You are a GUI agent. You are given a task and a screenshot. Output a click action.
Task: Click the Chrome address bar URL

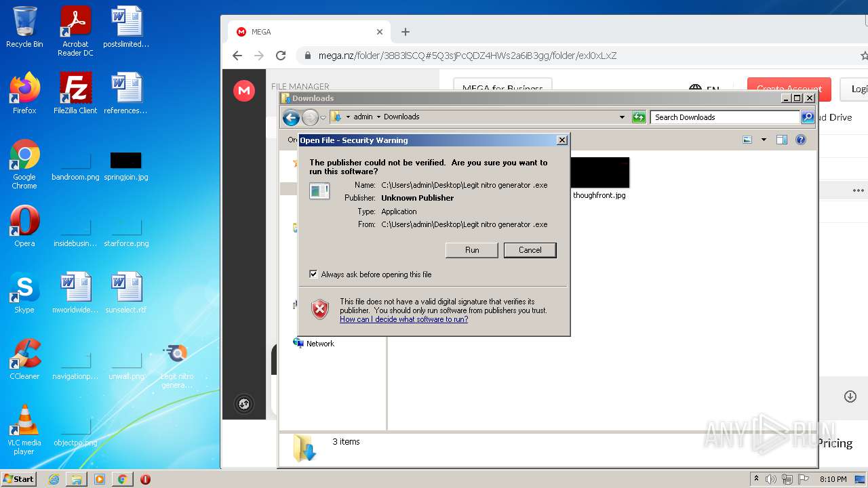tap(468, 56)
